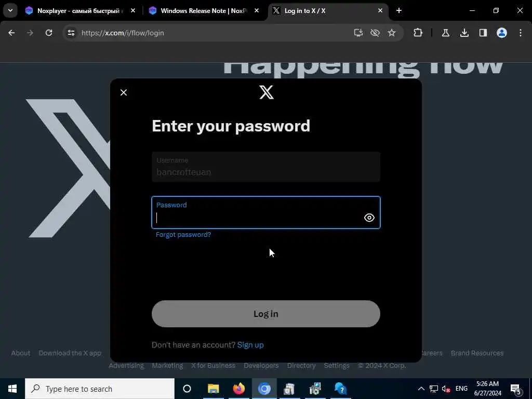
Task: Bookmark this page with the star icon
Action: pos(392,33)
